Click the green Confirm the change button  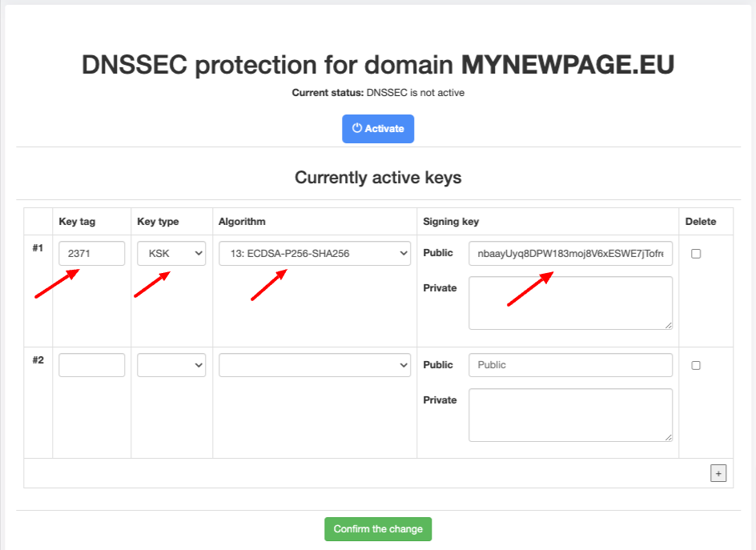click(x=378, y=529)
